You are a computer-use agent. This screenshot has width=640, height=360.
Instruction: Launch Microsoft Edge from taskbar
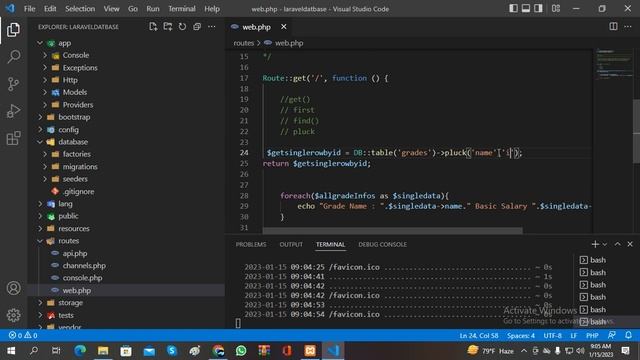point(80,351)
